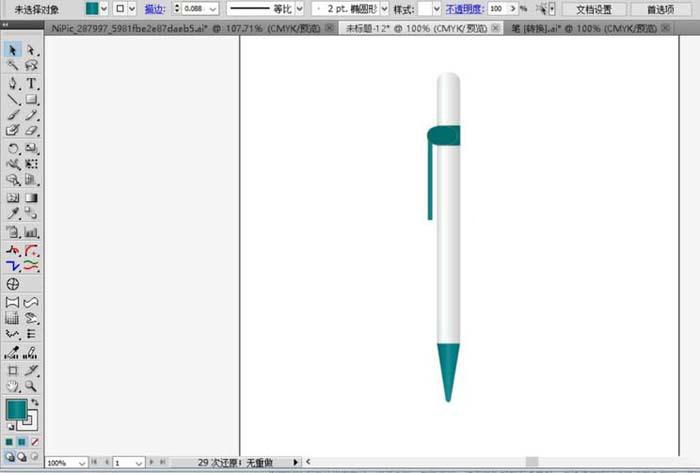Select the Pencil tool

pyautogui.click(x=31, y=115)
